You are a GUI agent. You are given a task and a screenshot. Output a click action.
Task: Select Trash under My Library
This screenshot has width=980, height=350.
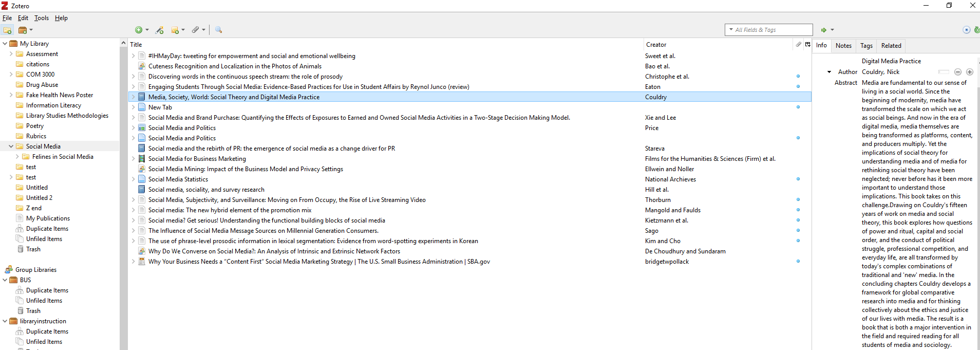33,249
